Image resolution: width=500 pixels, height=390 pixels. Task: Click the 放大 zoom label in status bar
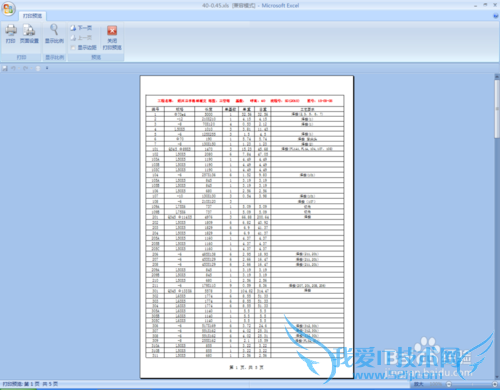click(x=419, y=384)
